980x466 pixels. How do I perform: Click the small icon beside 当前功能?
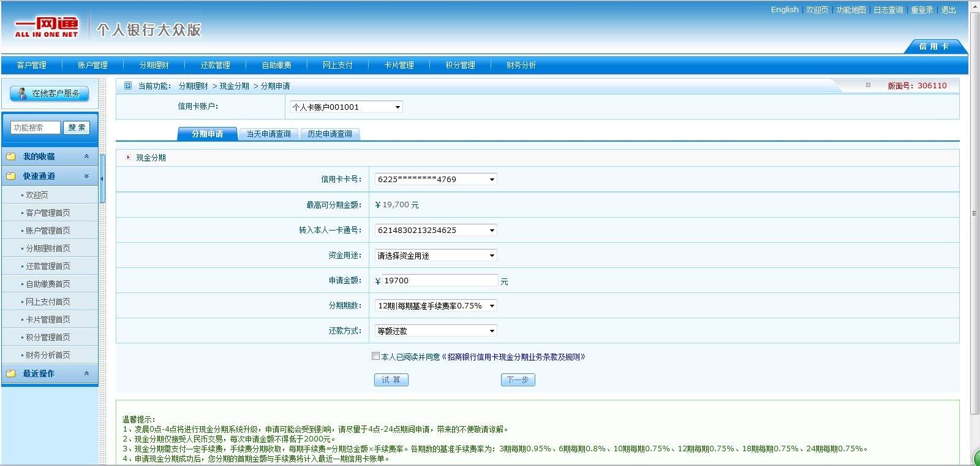[128, 86]
